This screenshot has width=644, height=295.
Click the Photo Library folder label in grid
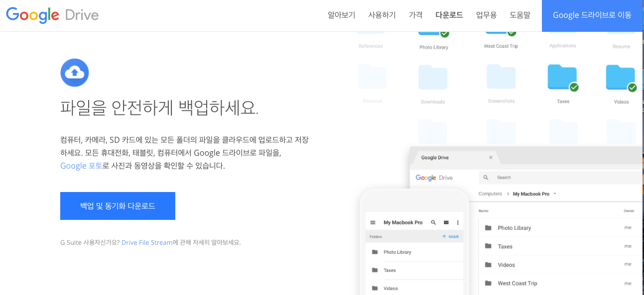(434, 47)
